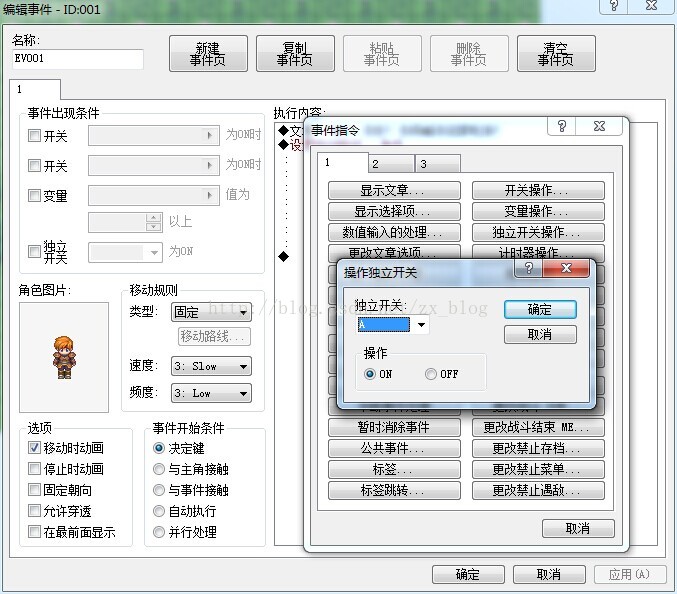
Task: Switch to tab 3 in 事件指令
Action: (437, 164)
